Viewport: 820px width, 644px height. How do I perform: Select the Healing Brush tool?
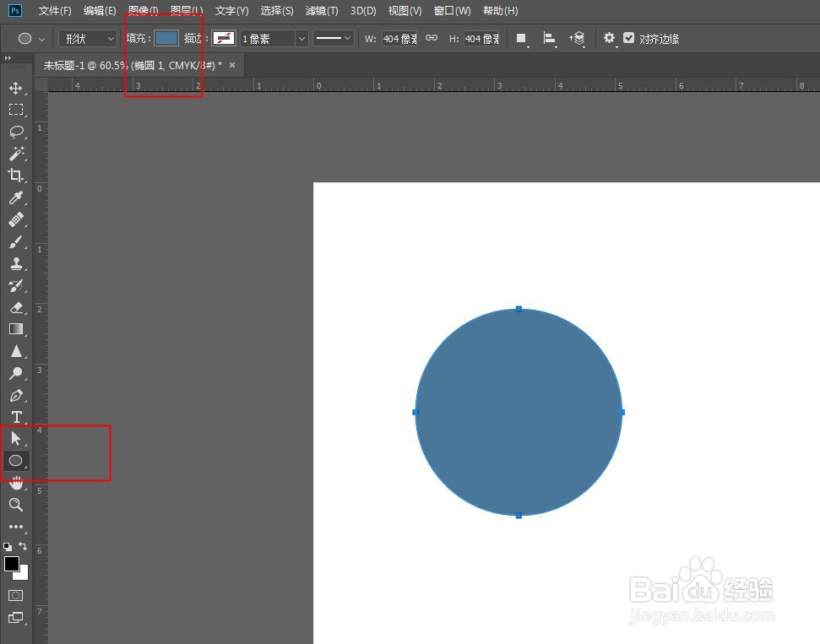[16, 219]
